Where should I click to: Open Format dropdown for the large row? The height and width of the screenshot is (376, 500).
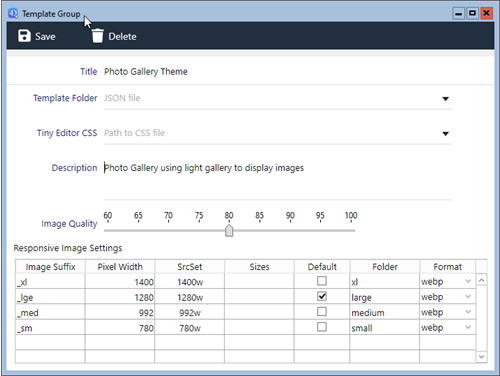click(468, 297)
